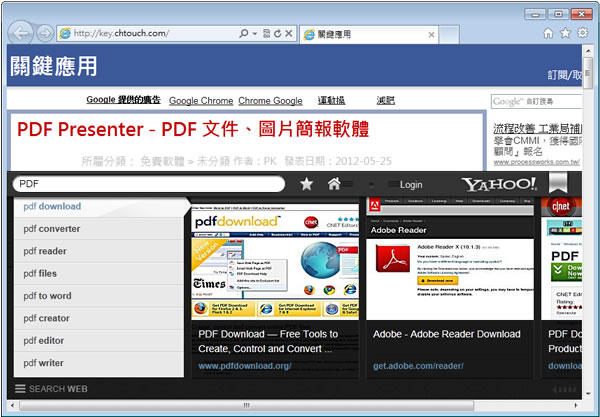This screenshot has width=600, height=417.
Task: Stop loading with the X icon
Action: point(289,34)
